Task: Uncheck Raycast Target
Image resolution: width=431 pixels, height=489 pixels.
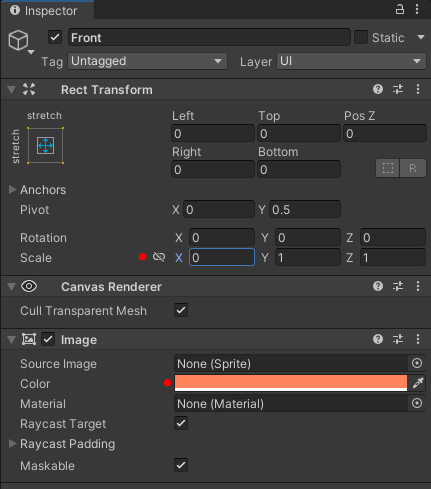Action: coord(181,423)
